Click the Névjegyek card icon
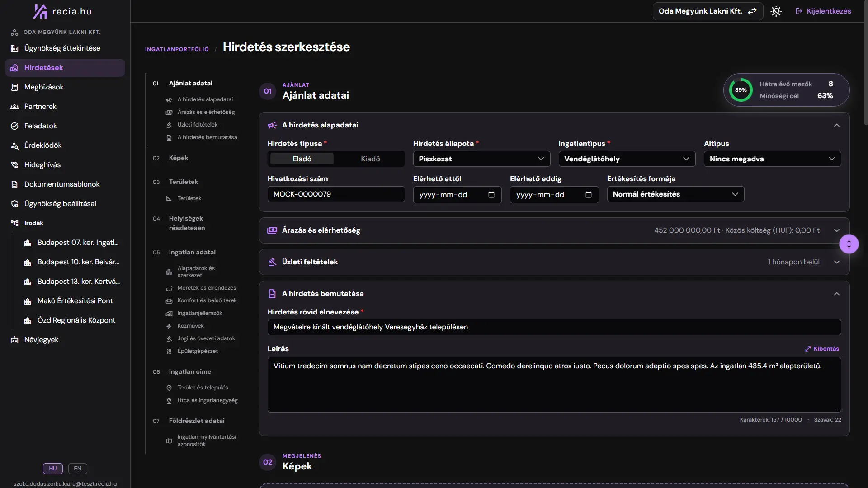868x488 pixels. pos(14,340)
